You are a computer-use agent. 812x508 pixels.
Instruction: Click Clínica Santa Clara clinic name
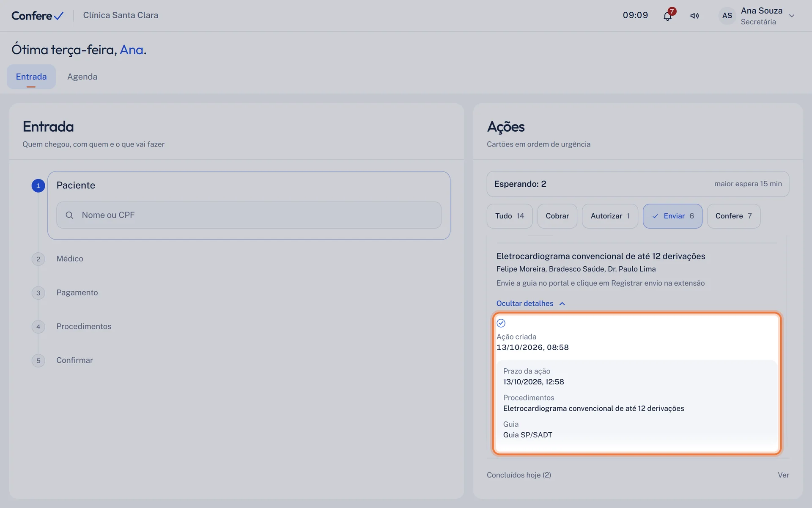pyautogui.click(x=121, y=15)
